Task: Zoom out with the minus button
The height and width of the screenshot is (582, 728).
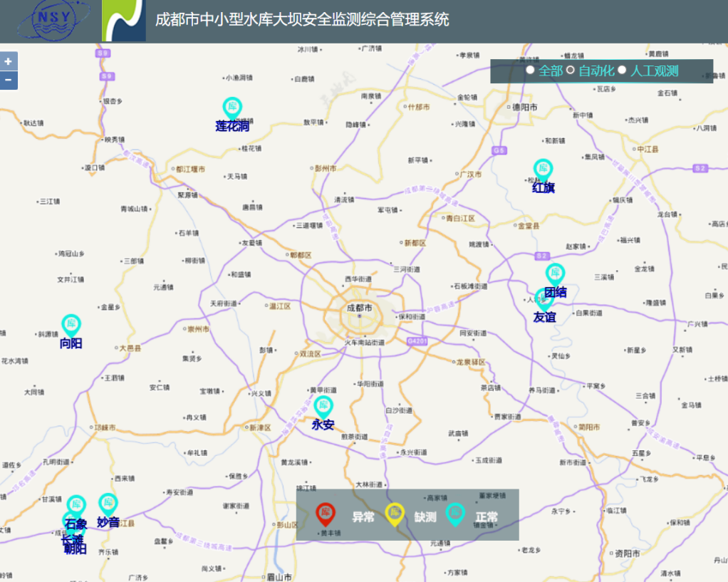Action: [x=9, y=80]
